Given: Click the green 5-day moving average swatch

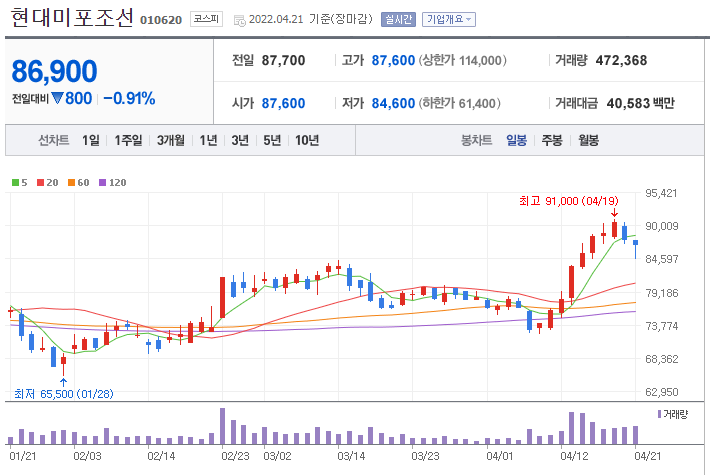Looking at the screenshot, I should (15, 182).
